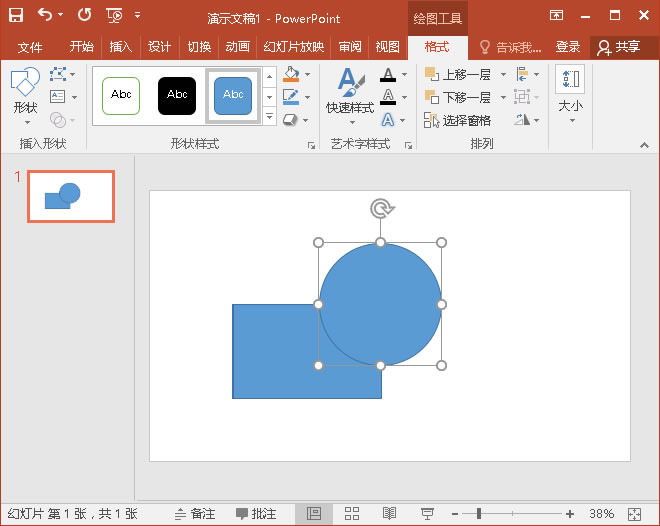This screenshot has width=660, height=526.
Task: Click the Undo arrow icon
Action: 45,15
